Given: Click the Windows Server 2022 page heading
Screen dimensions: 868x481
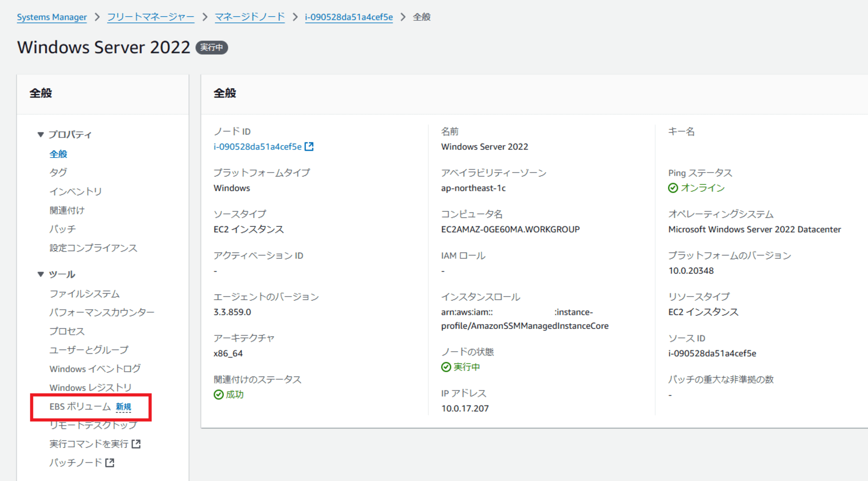Looking at the screenshot, I should point(104,47).
